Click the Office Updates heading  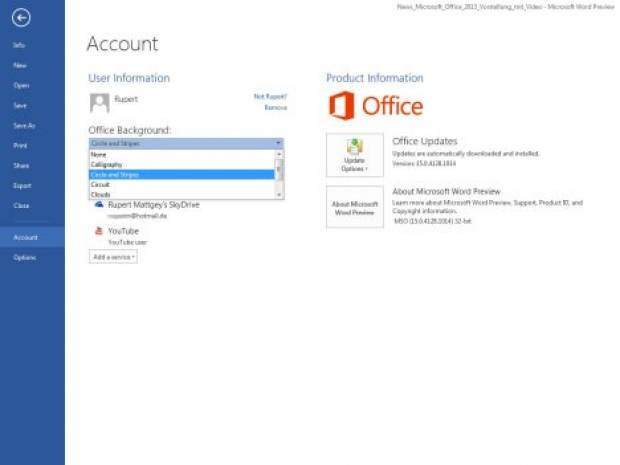click(x=425, y=142)
